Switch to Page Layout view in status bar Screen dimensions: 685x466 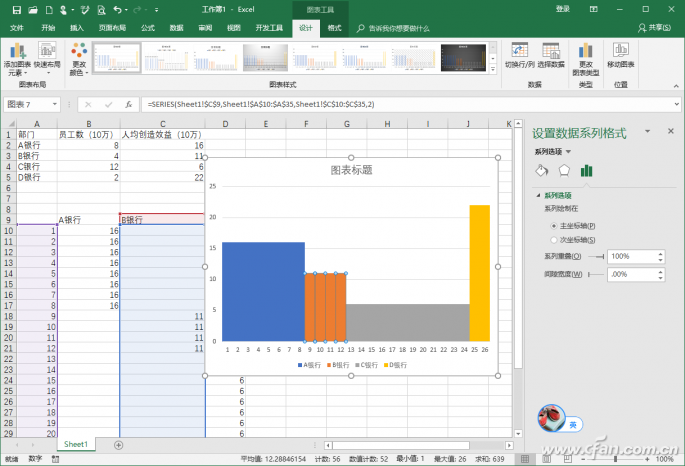[x=546, y=459]
